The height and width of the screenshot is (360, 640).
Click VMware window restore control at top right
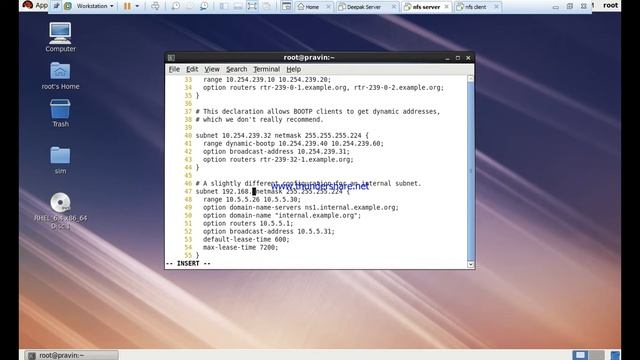tap(570, 6)
